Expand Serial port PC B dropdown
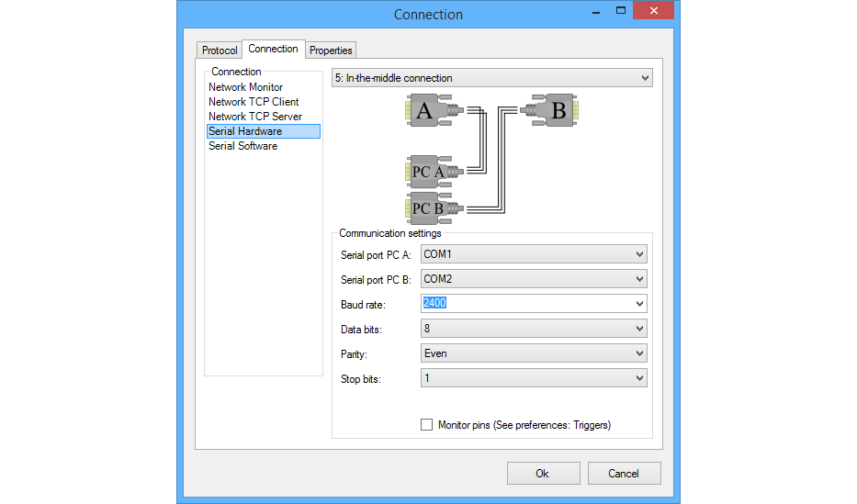Viewport: 857px width, 504px height. click(x=534, y=279)
